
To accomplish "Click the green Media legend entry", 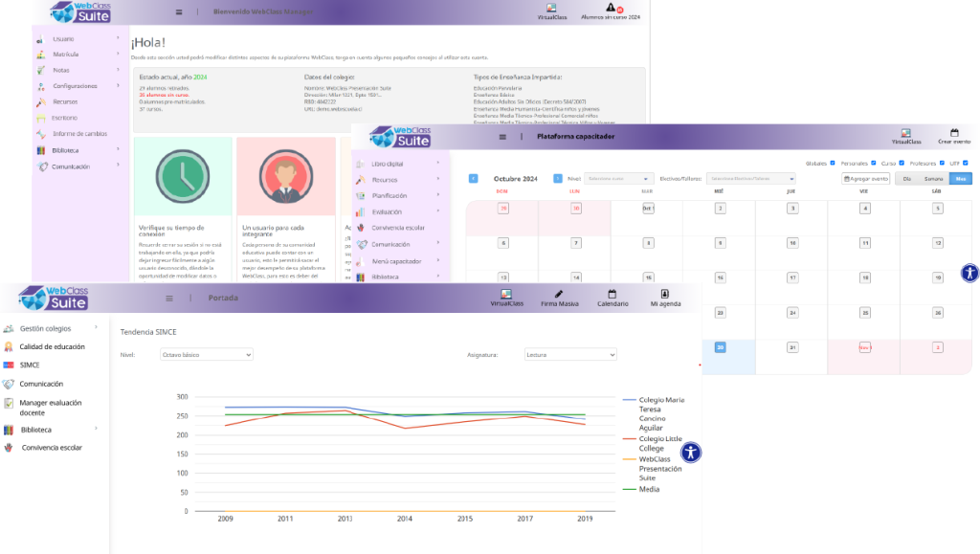I will pos(642,489).
